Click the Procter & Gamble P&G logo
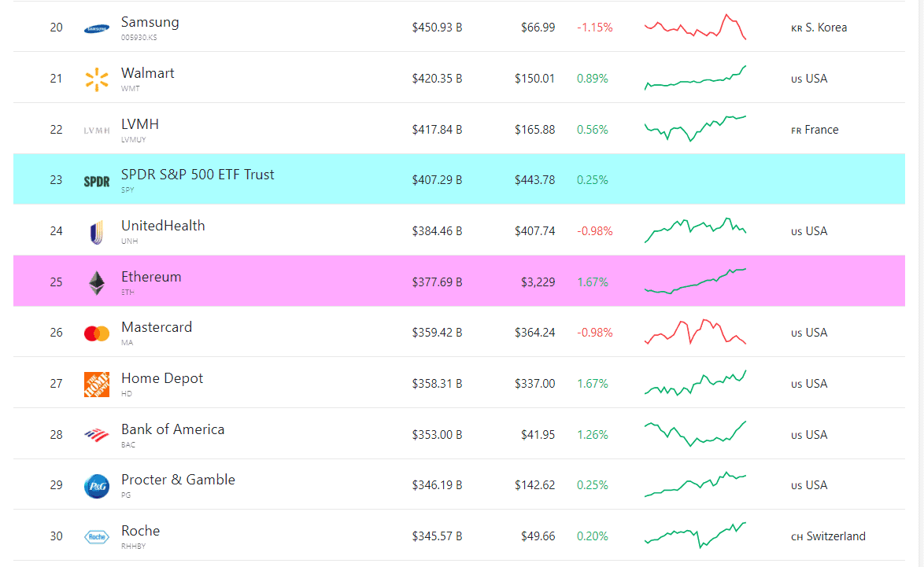The width and height of the screenshot is (924, 567). 97,486
